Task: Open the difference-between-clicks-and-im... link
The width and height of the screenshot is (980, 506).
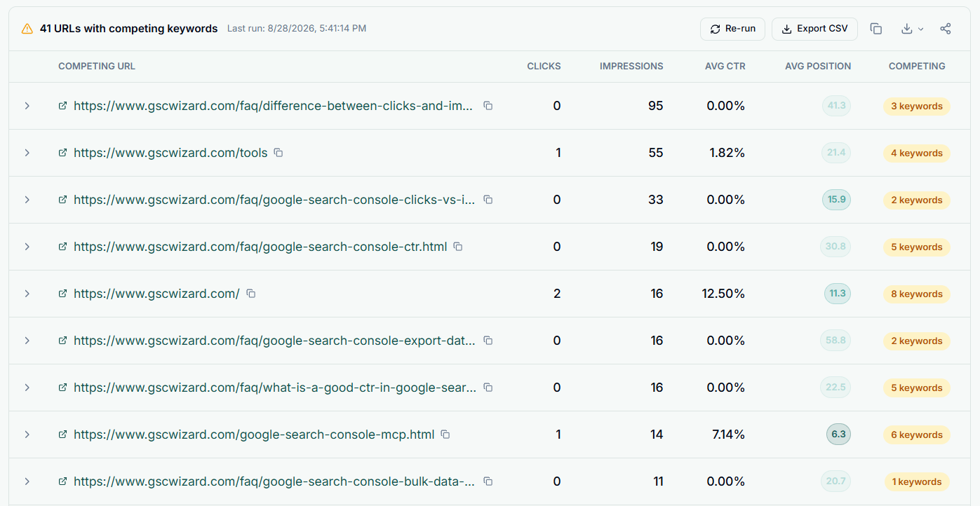Action: tap(274, 106)
